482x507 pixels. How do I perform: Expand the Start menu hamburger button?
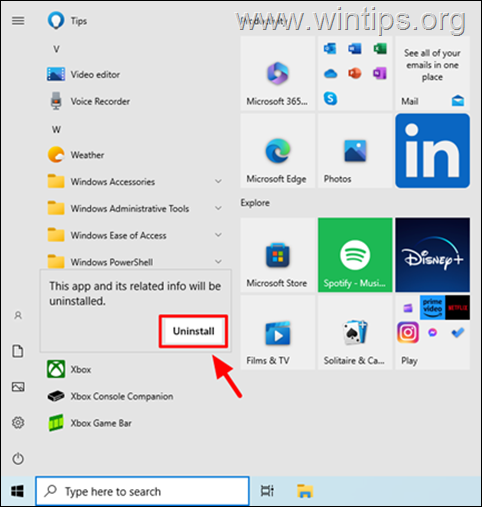18,21
